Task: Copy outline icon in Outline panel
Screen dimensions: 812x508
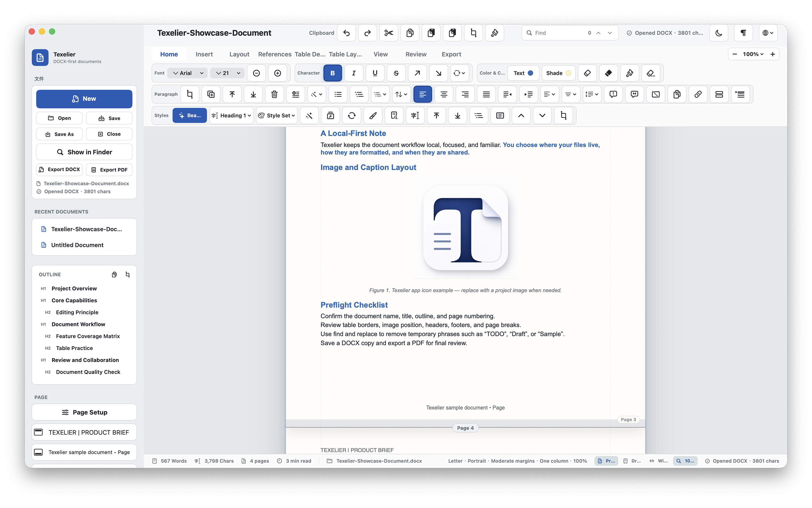Action: pyautogui.click(x=114, y=275)
